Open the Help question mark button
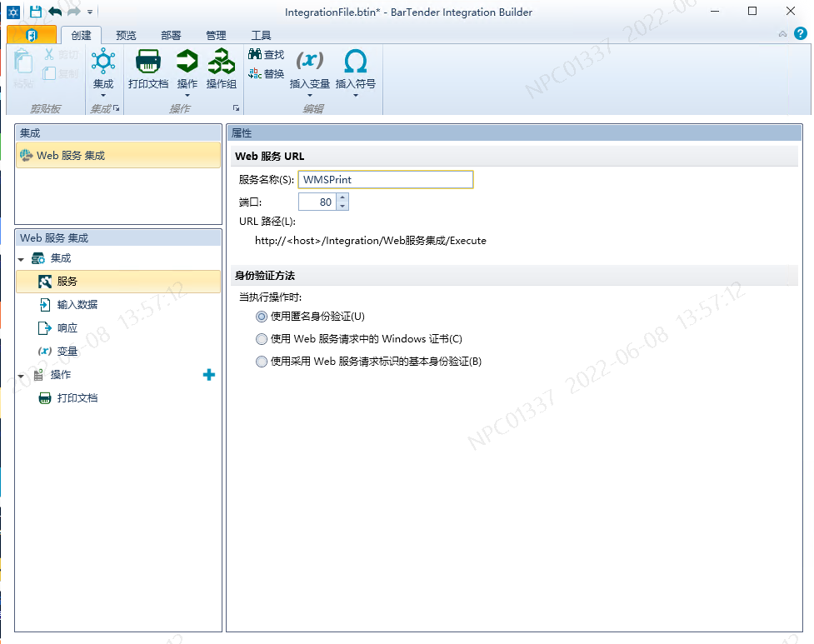 point(801,35)
